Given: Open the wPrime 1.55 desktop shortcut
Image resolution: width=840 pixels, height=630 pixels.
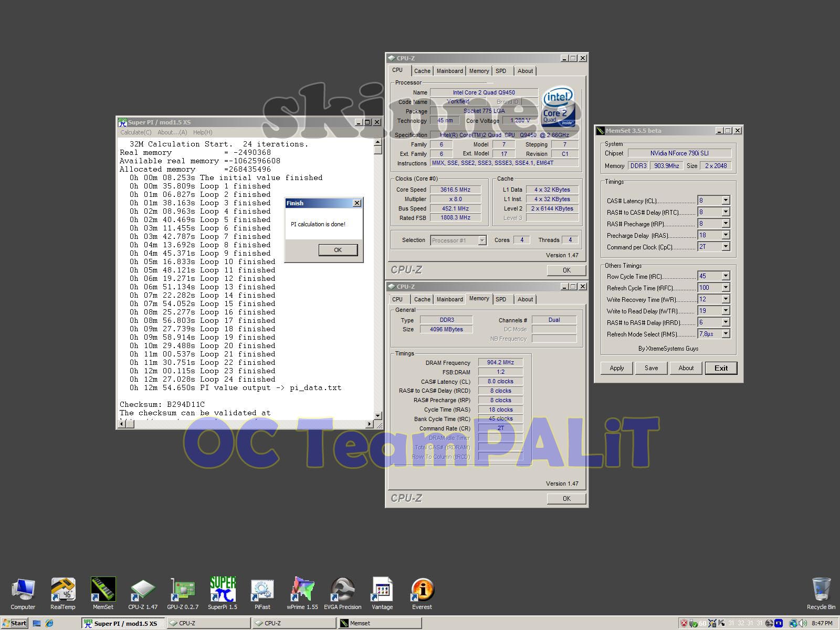Looking at the screenshot, I should (x=302, y=594).
